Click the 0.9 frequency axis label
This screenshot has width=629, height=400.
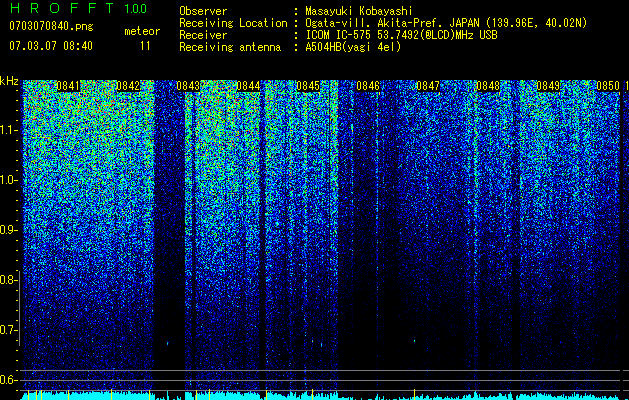pyautogui.click(x=7, y=230)
